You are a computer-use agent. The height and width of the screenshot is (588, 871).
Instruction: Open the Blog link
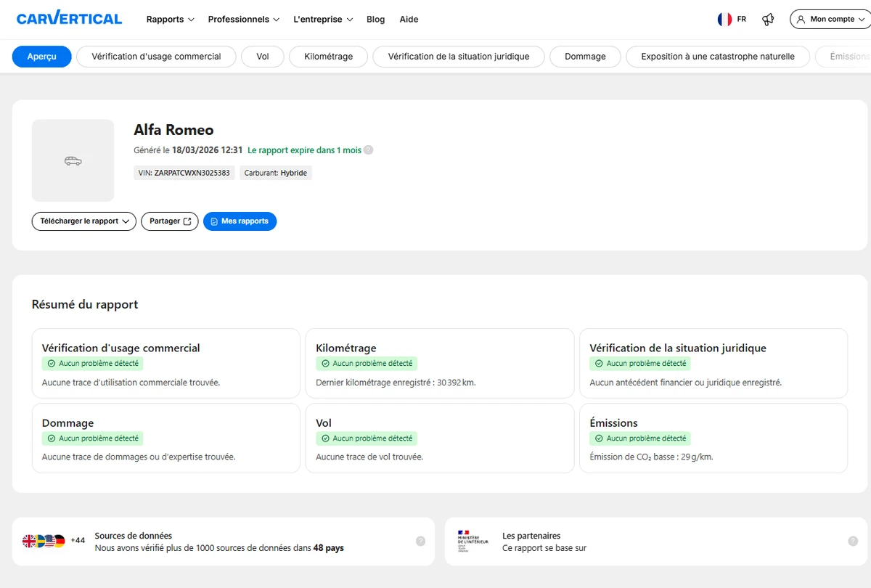pyautogui.click(x=376, y=20)
